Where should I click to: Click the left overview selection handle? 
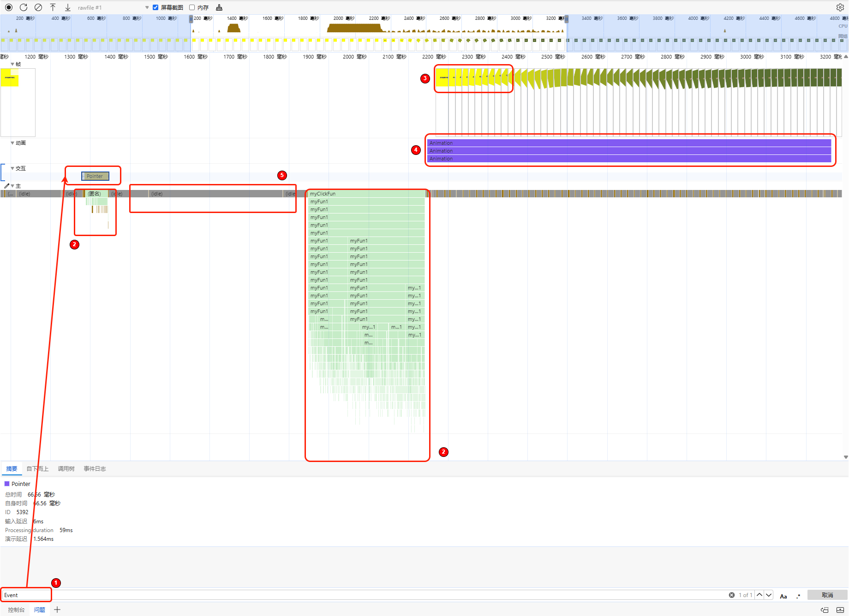[x=191, y=19]
